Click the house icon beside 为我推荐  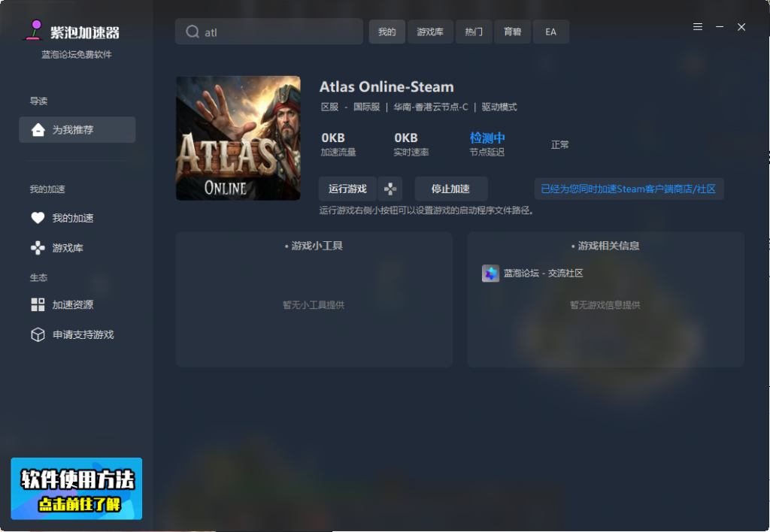38,129
